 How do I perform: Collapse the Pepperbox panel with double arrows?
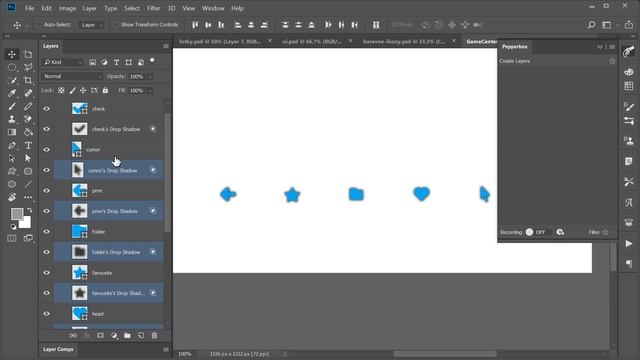click(x=600, y=47)
